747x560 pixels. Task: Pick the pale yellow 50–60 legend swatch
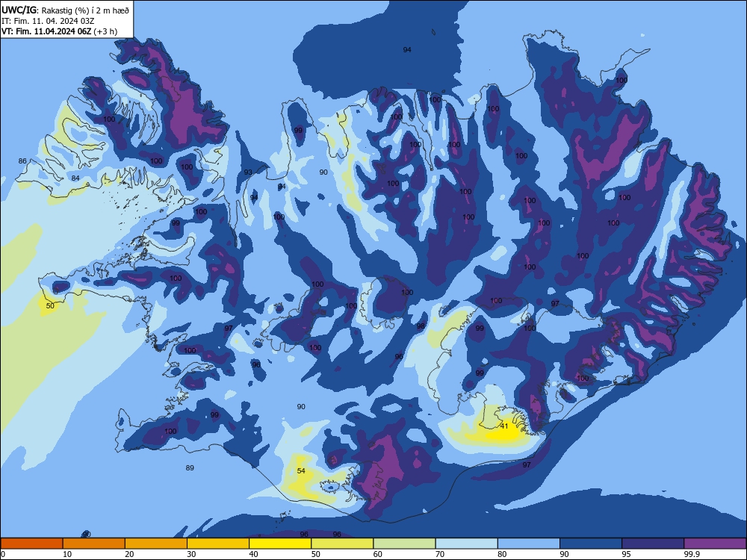pyautogui.click(x=342, y=544)
